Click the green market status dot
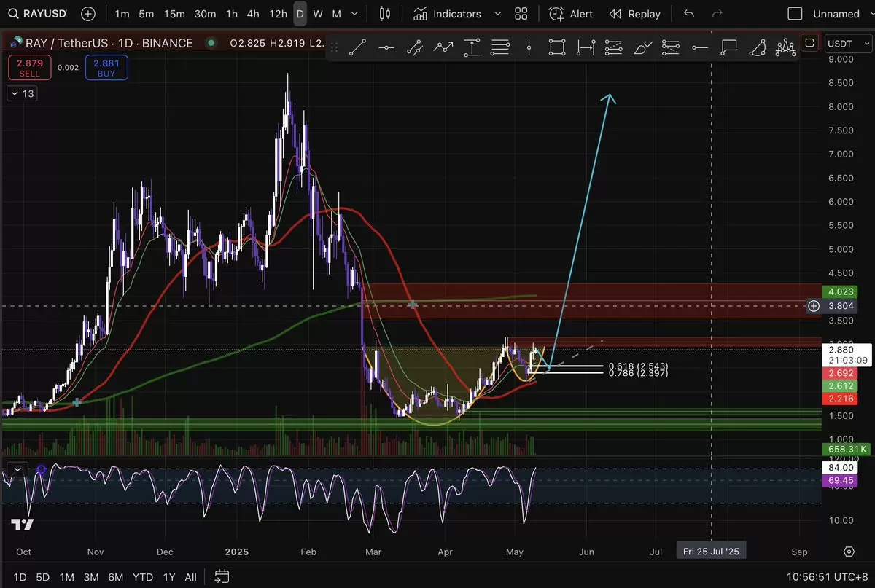 click(x=211, y=43)
